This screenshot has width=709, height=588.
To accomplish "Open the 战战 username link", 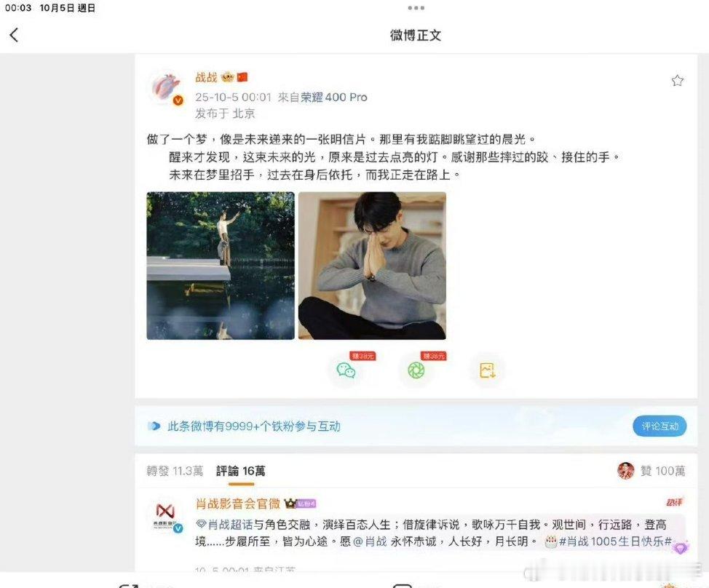I will pyautogui.click(x=206, y=77).
